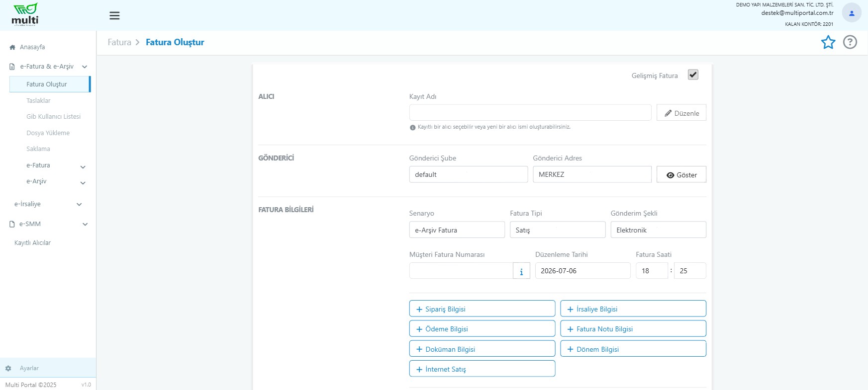Image resolution: width=868 pixels, height=390 pixels.
Task: Open the Senaryo dropdown
Action: point(457,230)
